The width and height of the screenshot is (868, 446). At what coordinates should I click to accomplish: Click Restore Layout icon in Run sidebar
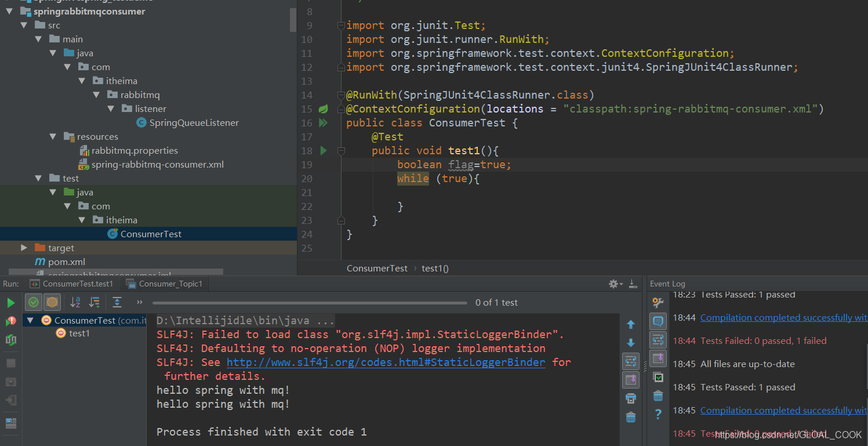pos(10,423)
